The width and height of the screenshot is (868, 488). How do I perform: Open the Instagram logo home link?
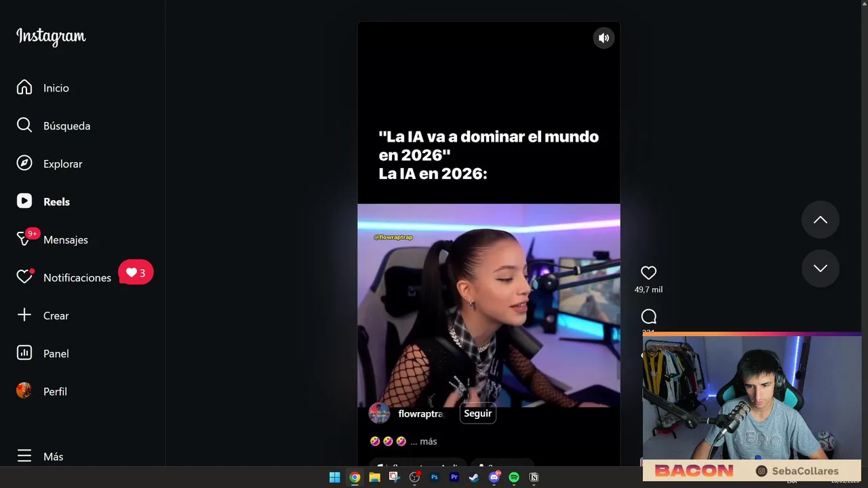pos(51,37)
